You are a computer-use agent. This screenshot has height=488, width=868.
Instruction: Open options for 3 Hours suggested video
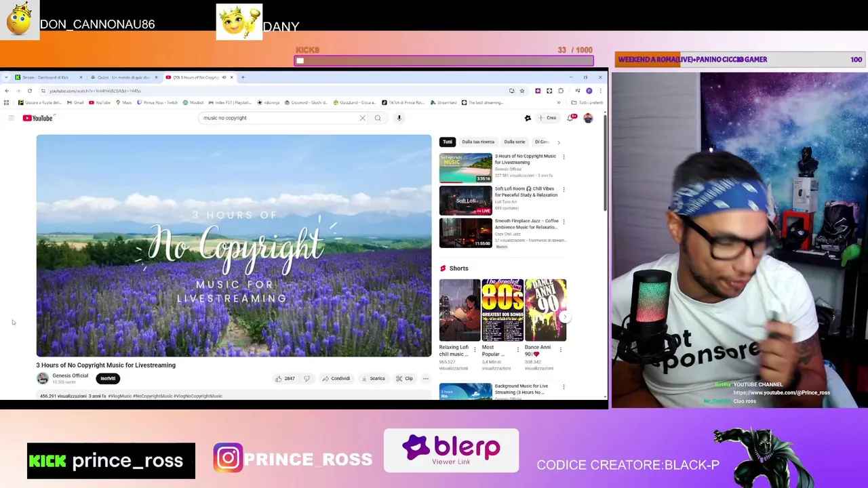click(564, 157)
